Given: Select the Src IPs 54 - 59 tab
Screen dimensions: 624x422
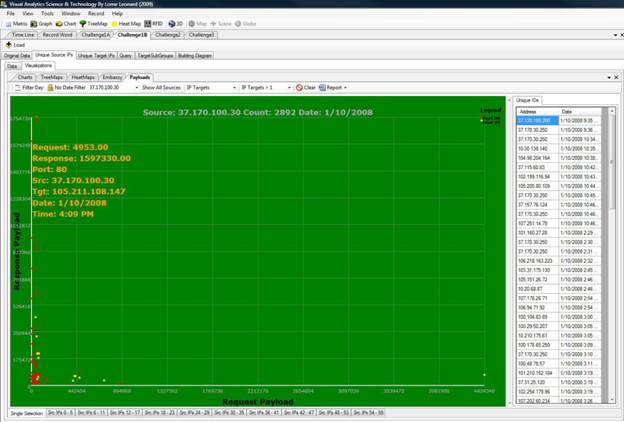Looking at the screenshot, I should 368,413.
